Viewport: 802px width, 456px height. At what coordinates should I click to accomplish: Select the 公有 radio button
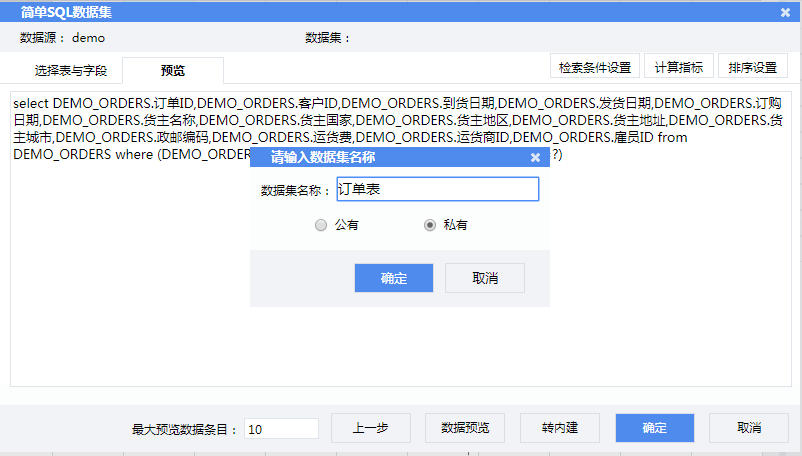(321, 225)
